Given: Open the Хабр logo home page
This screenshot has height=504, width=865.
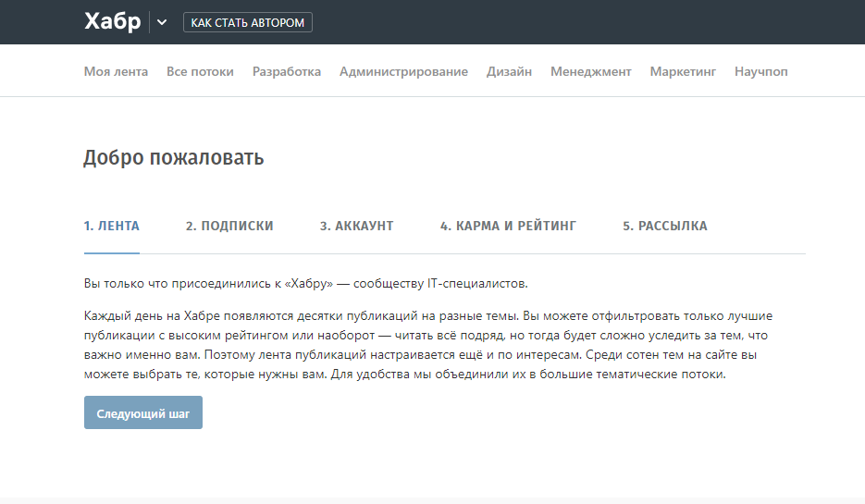Looking at the screenshot, I should [113, 21].
